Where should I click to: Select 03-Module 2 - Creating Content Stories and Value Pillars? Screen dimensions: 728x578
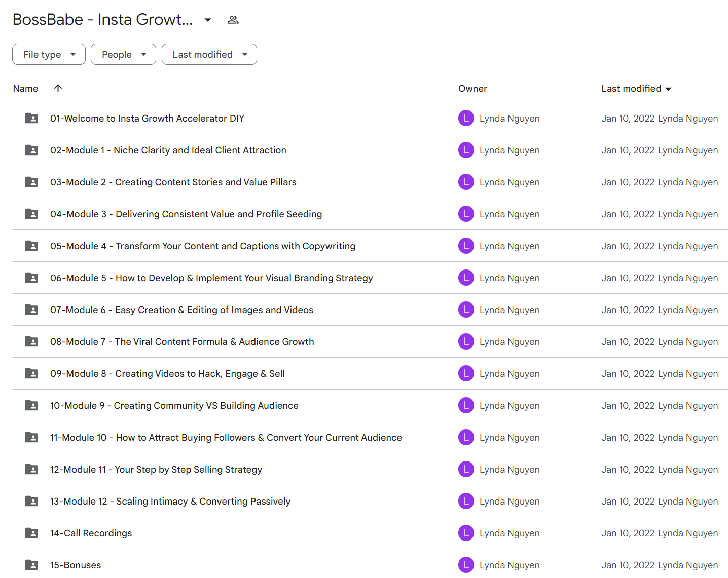173,182
